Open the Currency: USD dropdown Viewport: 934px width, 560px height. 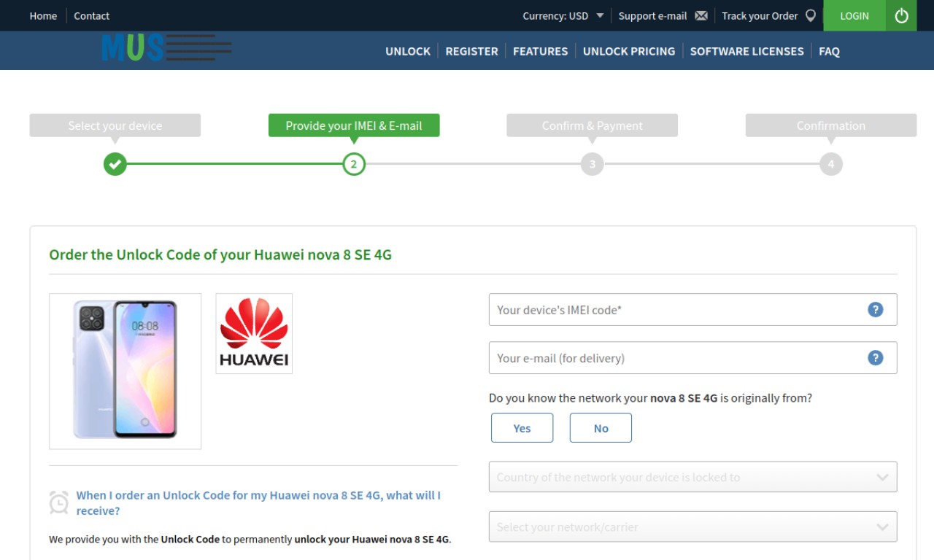563,15
